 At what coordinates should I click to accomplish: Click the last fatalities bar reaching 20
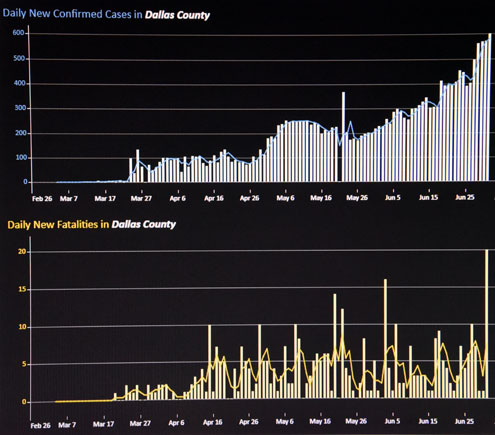coord(487,323)
